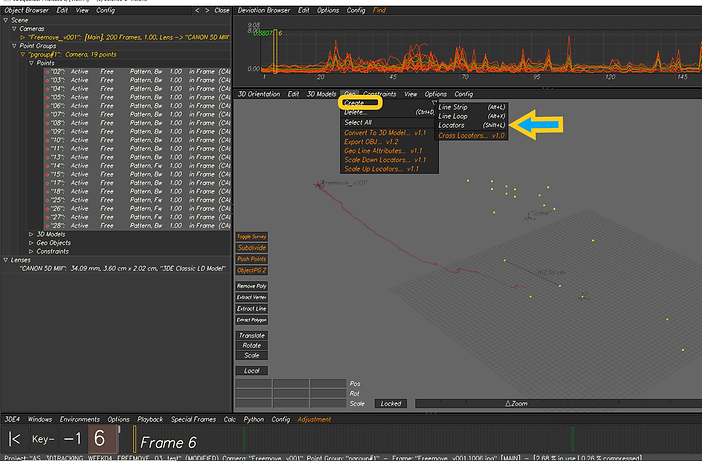The image size is (702, 461).
Task: Click the Object Browser forward arrow
Action: [207, 10]
